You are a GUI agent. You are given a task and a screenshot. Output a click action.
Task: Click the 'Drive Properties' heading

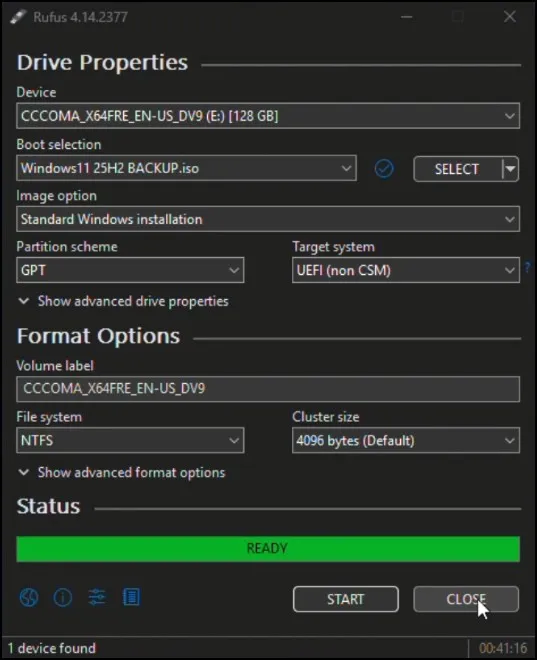point(102,63)
